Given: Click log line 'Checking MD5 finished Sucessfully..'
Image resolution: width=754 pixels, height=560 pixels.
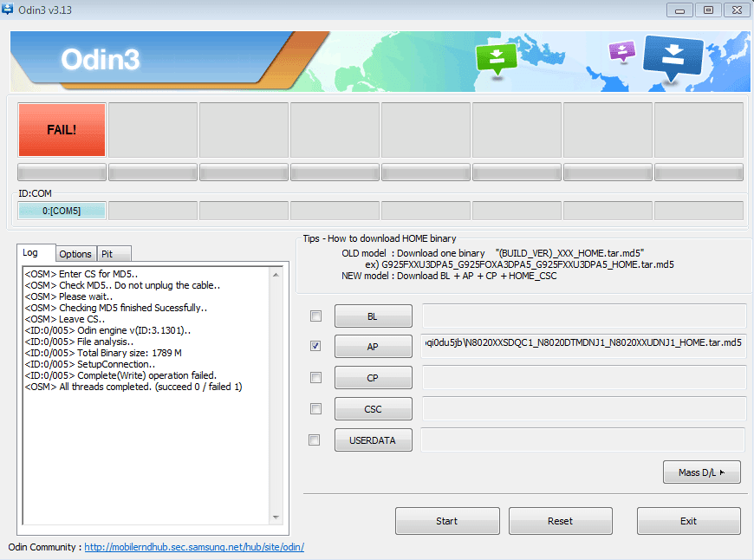Looking at the screenshot, I should [116, 308].
